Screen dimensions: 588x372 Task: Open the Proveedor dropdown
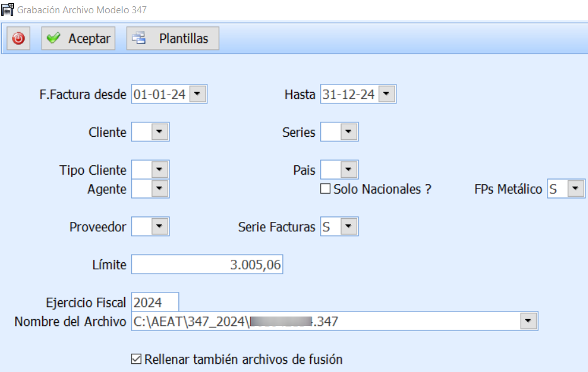tap(159, 226)
